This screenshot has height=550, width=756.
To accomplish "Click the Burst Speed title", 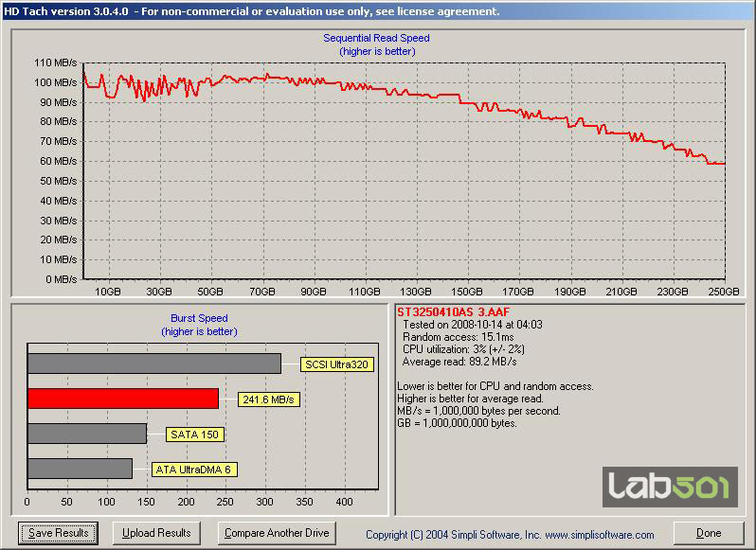I will 199,318.
